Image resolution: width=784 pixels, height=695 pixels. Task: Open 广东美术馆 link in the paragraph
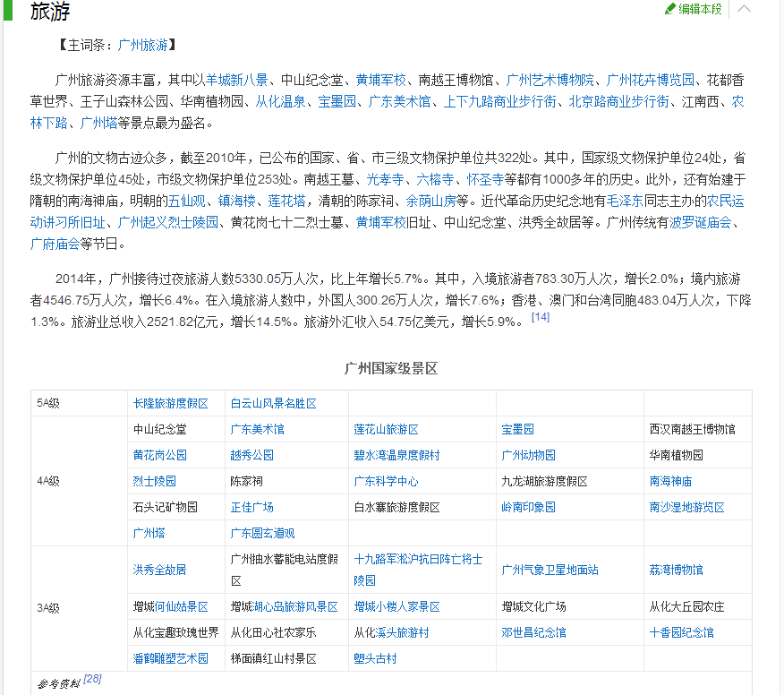[399, 101]
